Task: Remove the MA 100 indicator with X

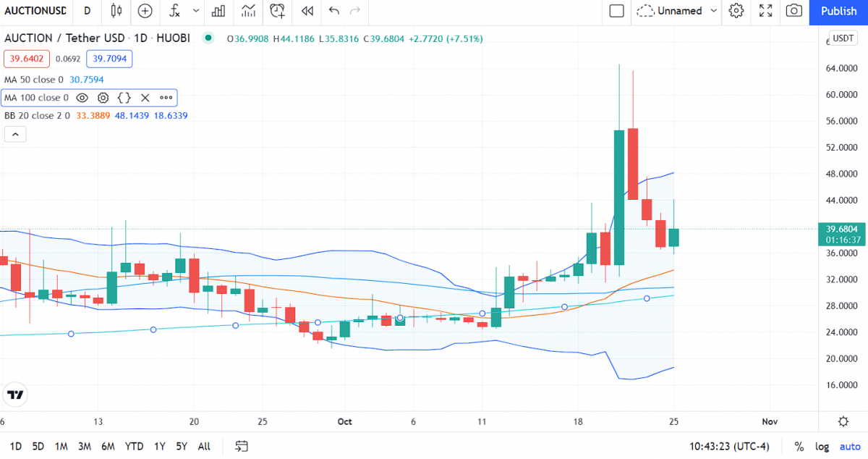Action: (x=145, y=98)
